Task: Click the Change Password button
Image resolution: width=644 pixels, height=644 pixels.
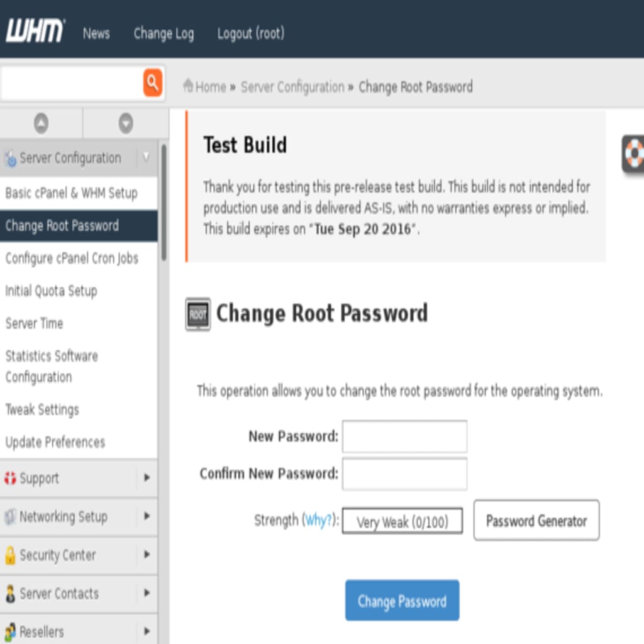Action: (402, 601)
